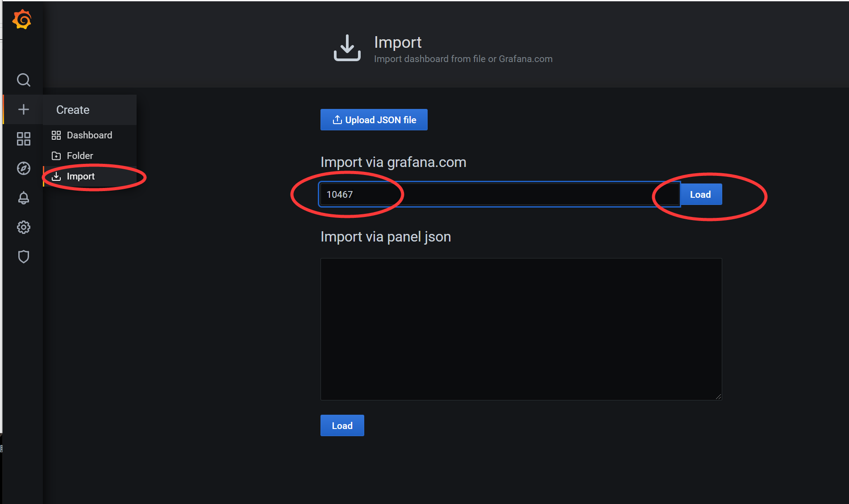Click the large Import page header icon

(x=347, y=48)
